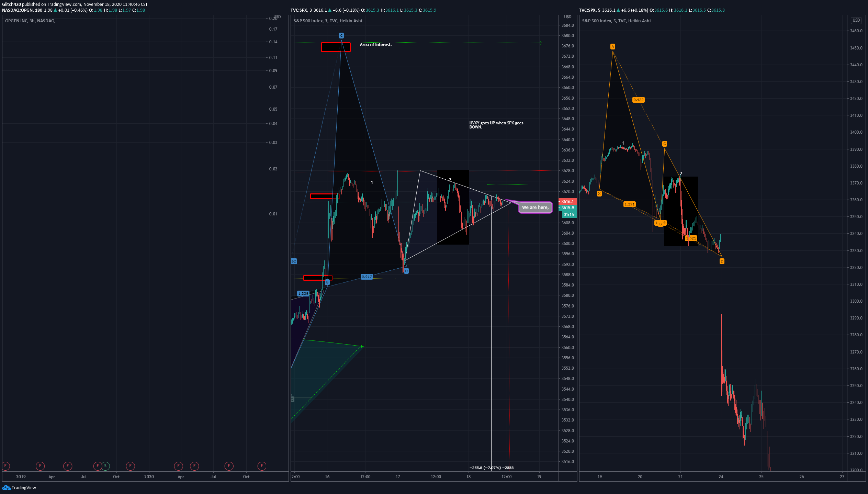868x494 pixels.
Task: Click the 0.01 price level on OPGEN axis
Action: click(x=273, y=214)
